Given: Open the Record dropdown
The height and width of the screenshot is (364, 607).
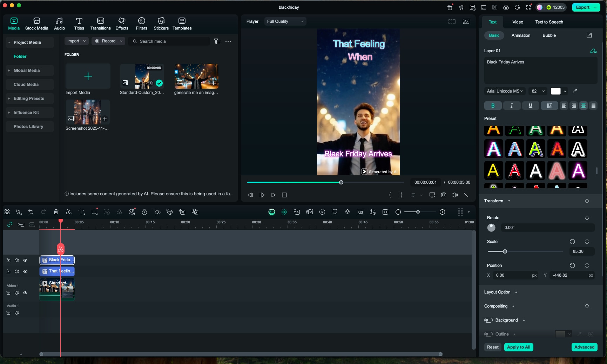Looking at the screenshot, I should pos(108,41).
